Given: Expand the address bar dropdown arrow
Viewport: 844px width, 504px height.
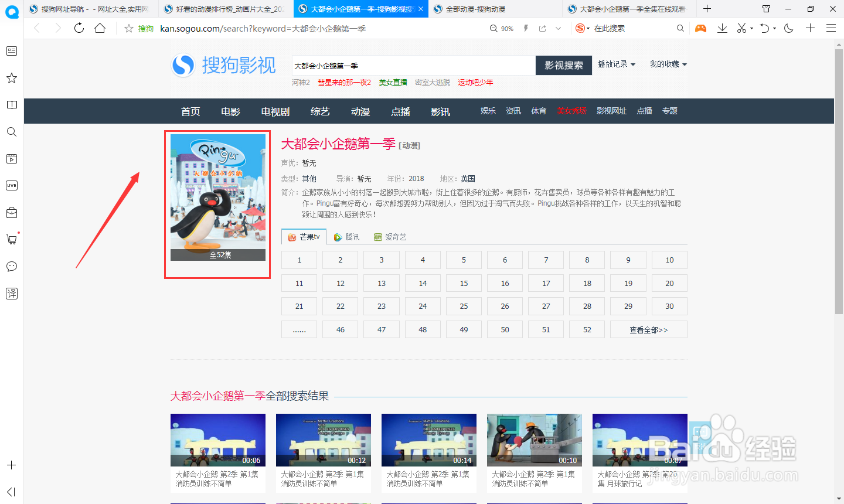Looking at the screenshot, I should [558, 28].
